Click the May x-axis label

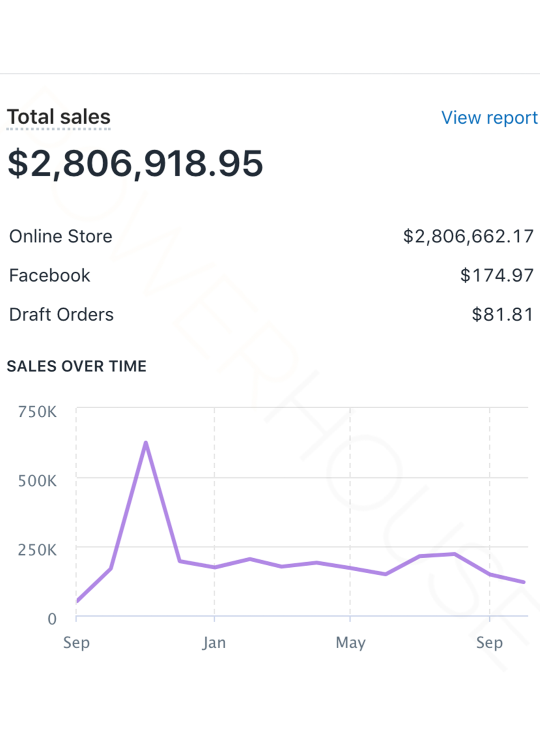pos(350,642)
